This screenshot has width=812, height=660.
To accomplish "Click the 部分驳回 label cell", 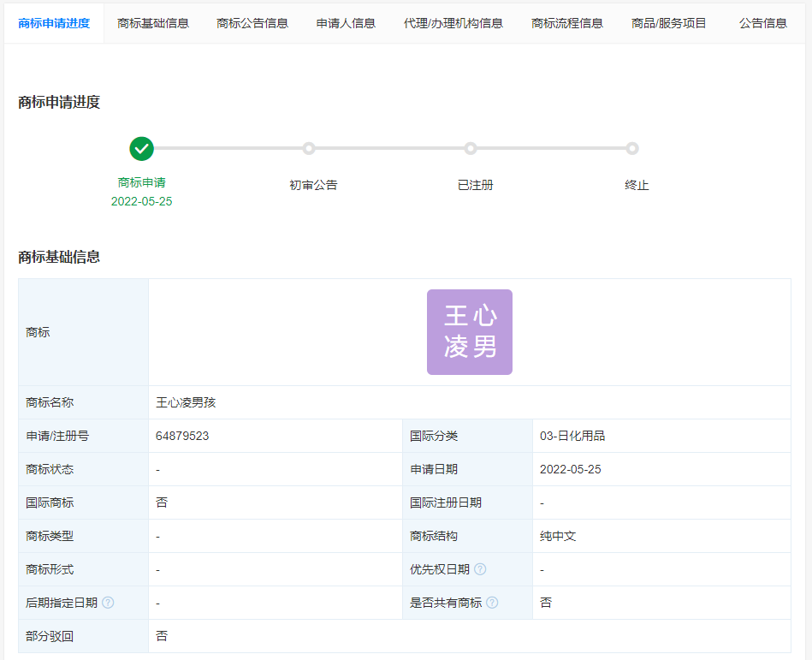I will pos(83,636).
